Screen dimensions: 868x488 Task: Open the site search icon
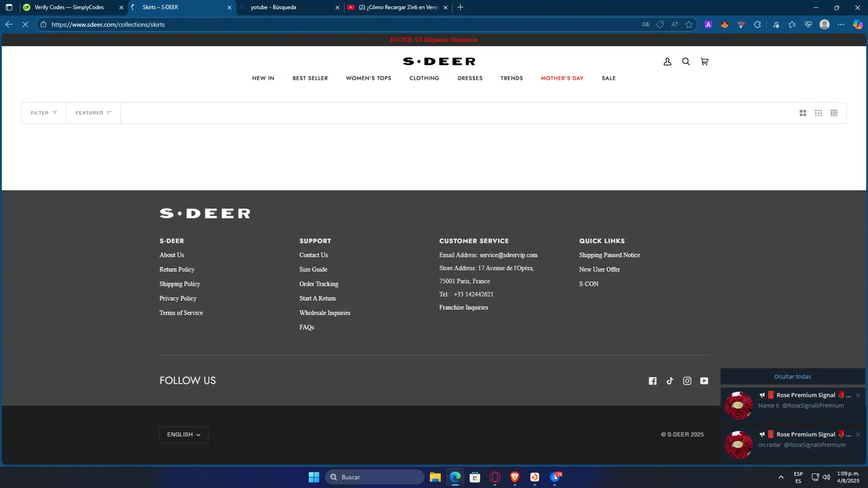pos(686,61)
